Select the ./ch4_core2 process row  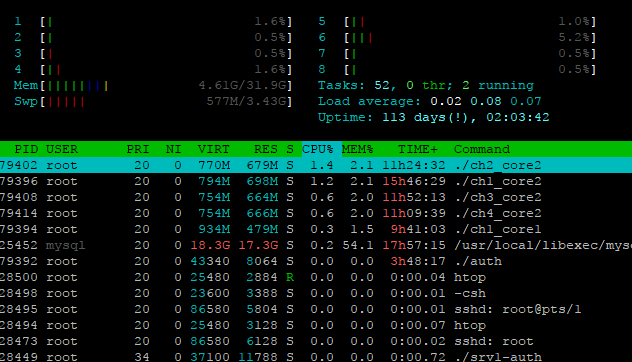click(316, 213)
